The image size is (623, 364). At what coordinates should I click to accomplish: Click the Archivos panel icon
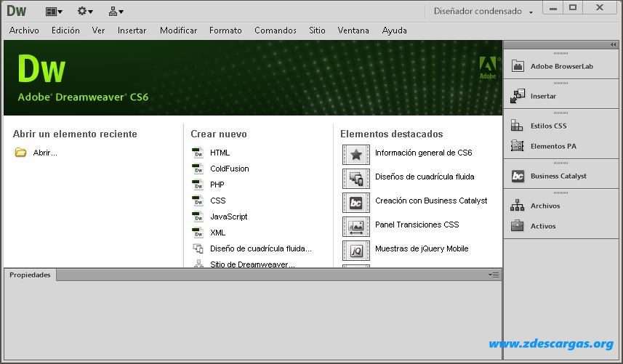coord(517,205)
